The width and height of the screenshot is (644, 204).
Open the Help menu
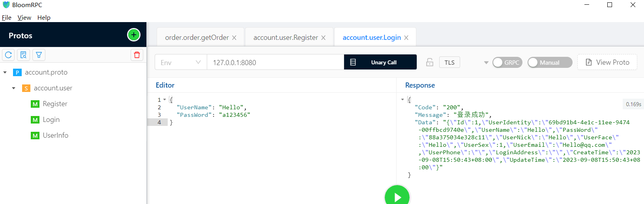pyautogui.click(x=44, y=17)
